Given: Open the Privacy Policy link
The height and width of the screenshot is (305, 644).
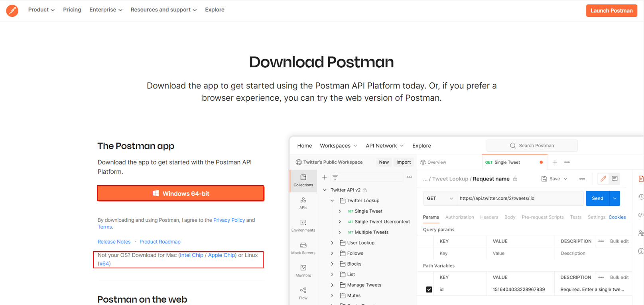Looking at the screenshot, I should [229, 220].
